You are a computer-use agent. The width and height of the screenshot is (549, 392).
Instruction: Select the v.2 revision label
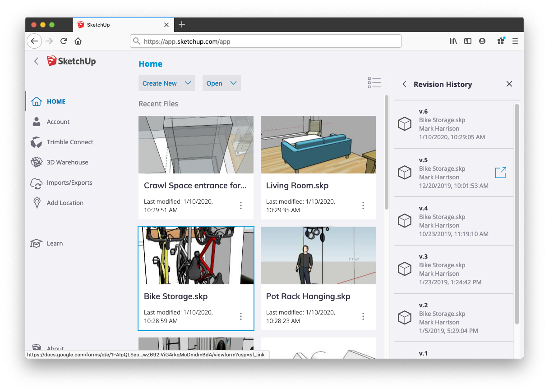(423, 305)
